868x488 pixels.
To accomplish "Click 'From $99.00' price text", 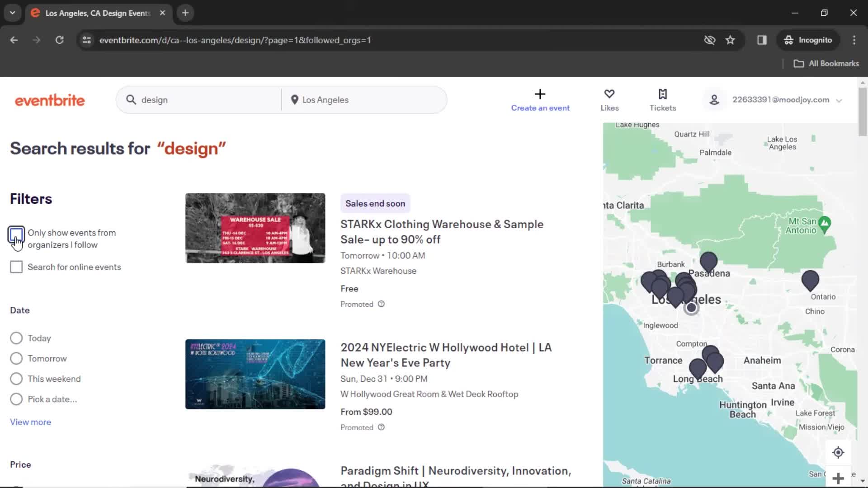I will [x=366, y=412].
